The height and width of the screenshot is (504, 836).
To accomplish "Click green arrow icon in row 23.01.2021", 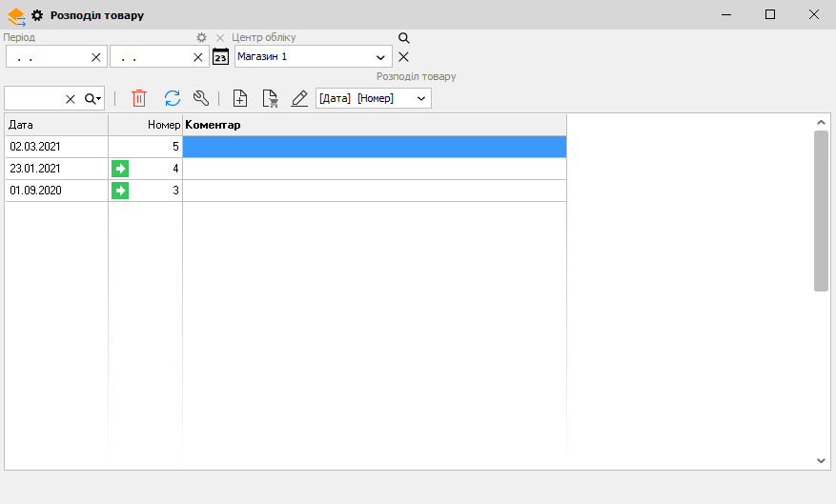I will pyautogui.click(x=120, y=169).
